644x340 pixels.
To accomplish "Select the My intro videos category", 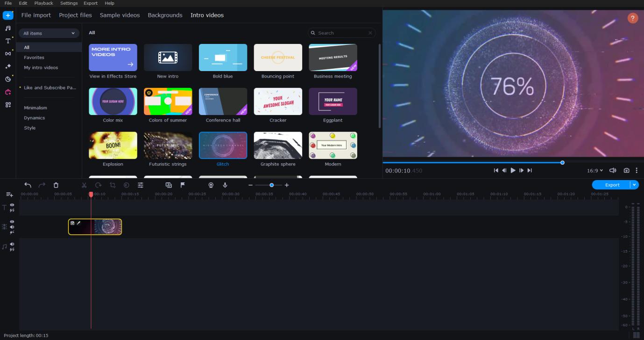I will (x=41, y=67).
